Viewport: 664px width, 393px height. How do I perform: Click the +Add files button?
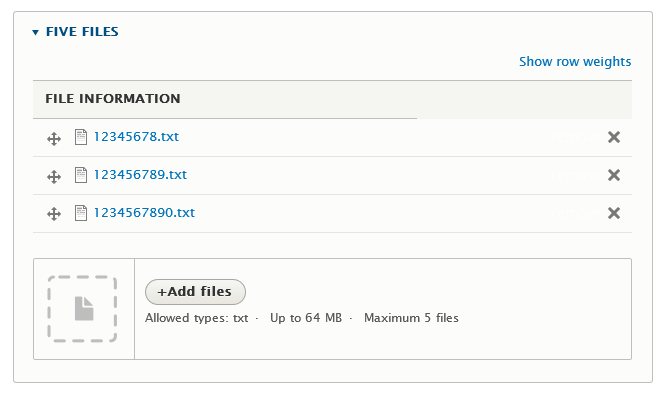click(x=195, y=292)
